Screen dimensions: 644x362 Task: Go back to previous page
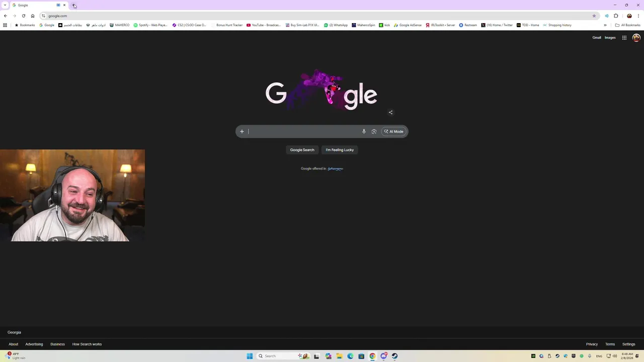[x=6, y=16]
